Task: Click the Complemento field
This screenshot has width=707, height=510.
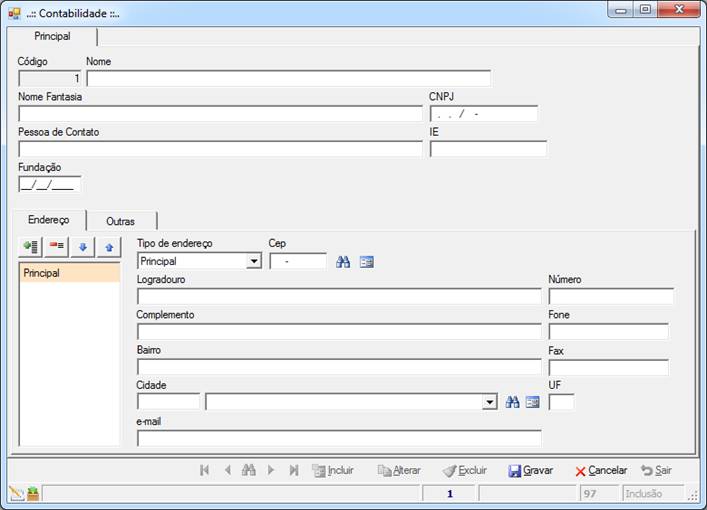Action: [339, 331]
